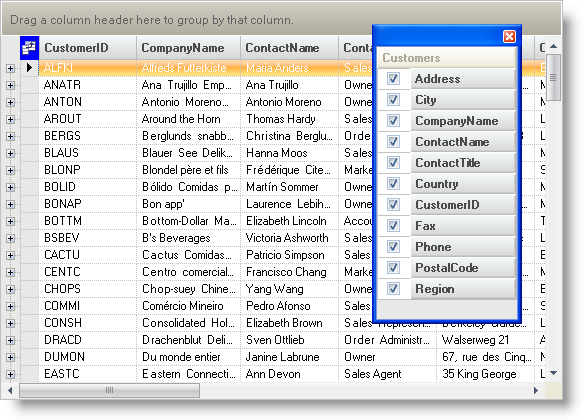
Task: Uncheck the City column checkbox
Action: [393, 100]
